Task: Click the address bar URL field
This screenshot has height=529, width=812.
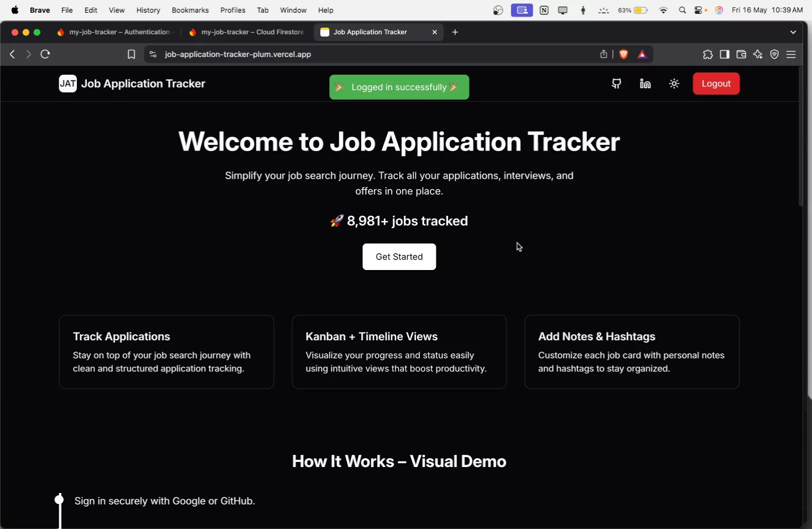Action: [376, 54]
